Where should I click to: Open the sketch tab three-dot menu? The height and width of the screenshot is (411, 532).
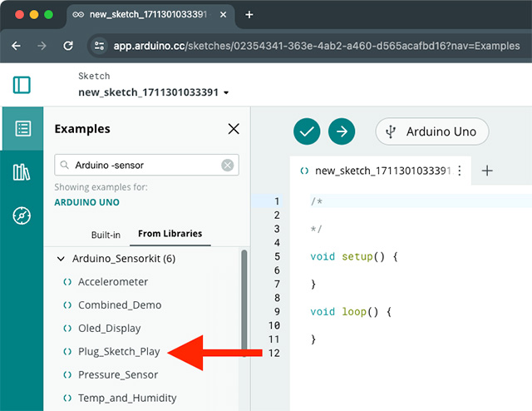point(460,171)
